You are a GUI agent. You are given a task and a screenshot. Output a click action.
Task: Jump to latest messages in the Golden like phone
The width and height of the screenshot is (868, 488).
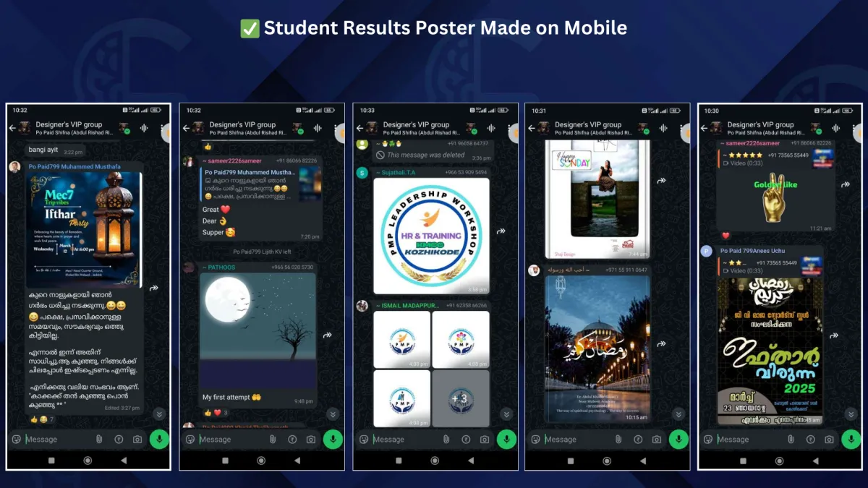tap(850, 414)
